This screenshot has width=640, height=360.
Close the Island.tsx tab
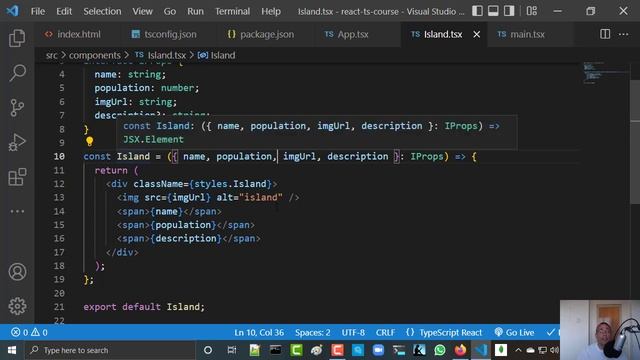[x=476, y=35]
